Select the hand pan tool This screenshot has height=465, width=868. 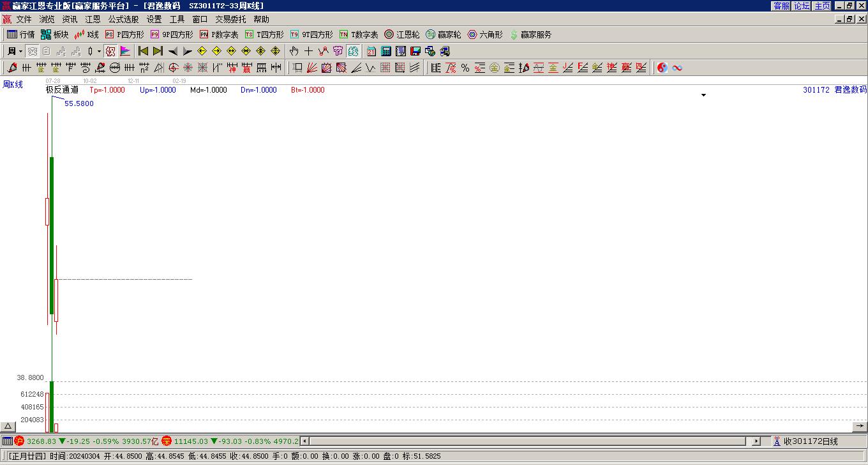(294, 51)
